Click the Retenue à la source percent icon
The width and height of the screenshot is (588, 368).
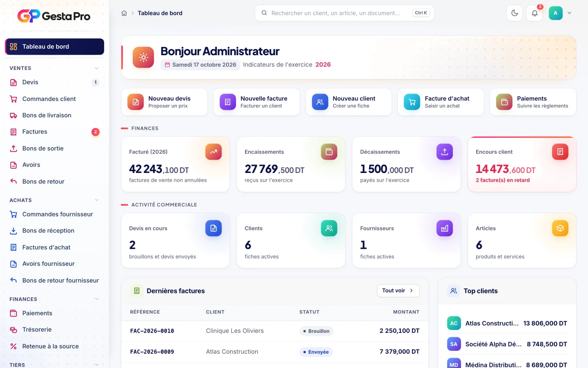[14, 346]
